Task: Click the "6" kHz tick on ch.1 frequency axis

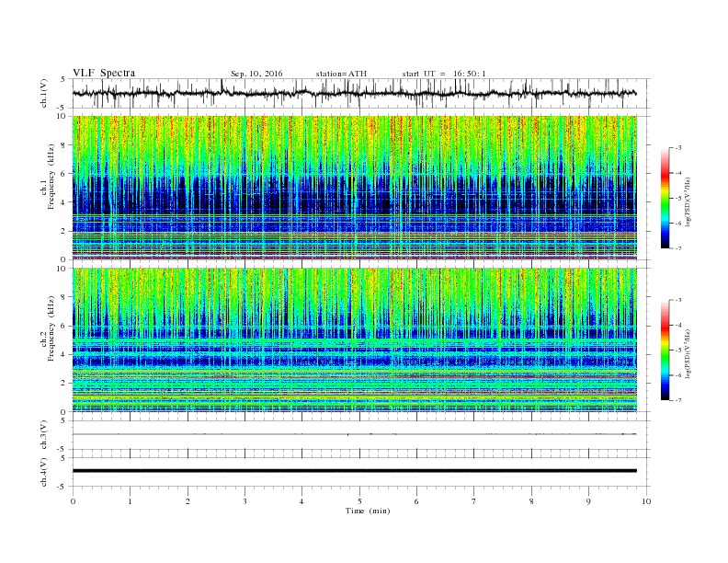Action: (63, 174)
